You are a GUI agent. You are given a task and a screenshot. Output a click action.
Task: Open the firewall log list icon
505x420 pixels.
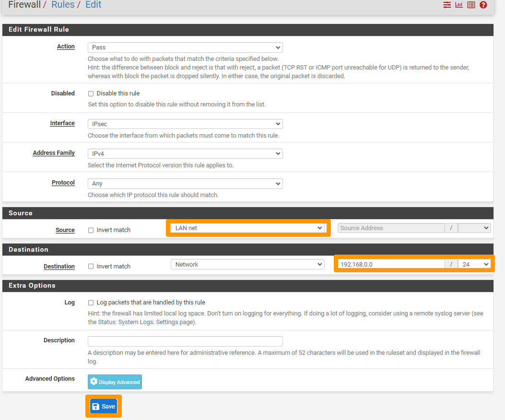471,5
